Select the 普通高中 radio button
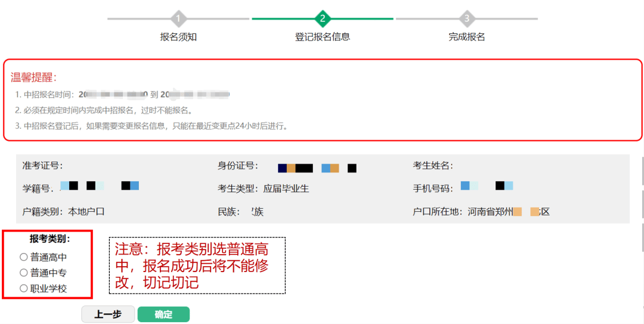The width and height of the screenshot is (644, 324). pyautogui.click(x=24, y=257)
